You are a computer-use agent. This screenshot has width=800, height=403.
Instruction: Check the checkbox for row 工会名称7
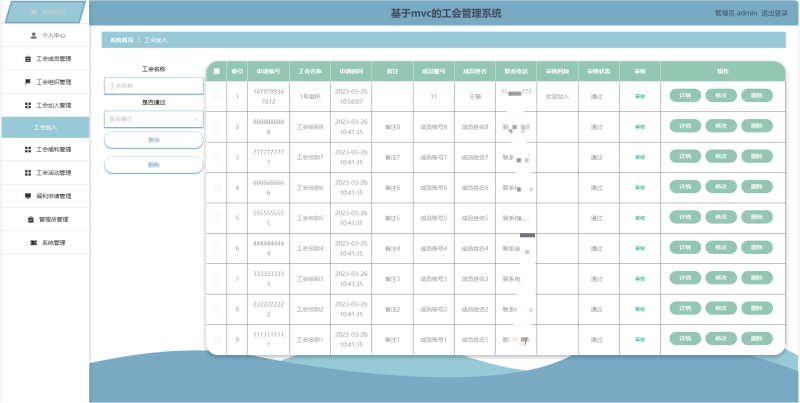point(217,157)
